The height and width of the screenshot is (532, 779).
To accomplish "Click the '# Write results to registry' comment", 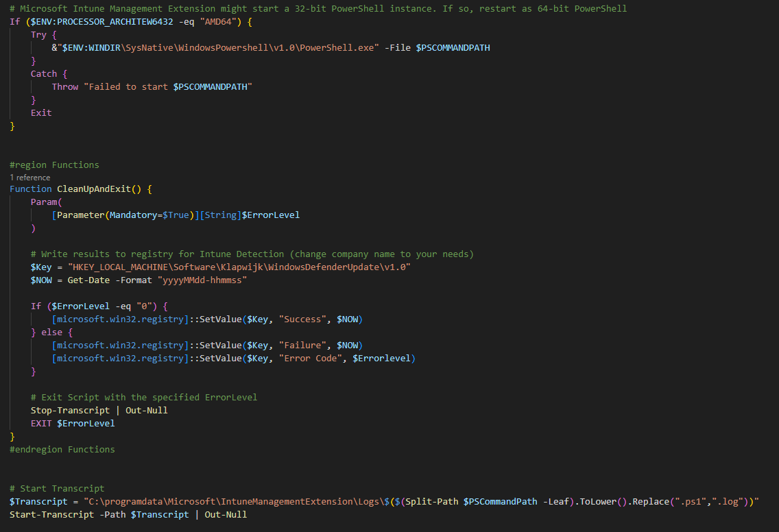I will pyautogui.click(x=252, y=254).
